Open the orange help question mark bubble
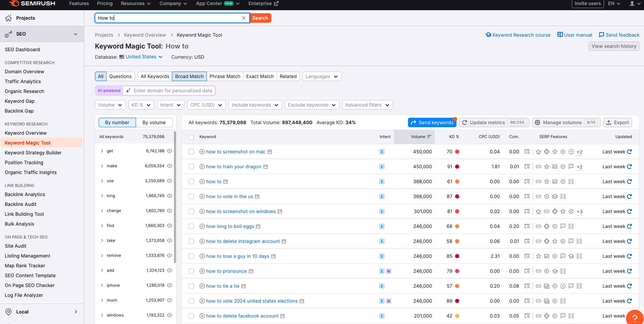 tap(635, 318)
